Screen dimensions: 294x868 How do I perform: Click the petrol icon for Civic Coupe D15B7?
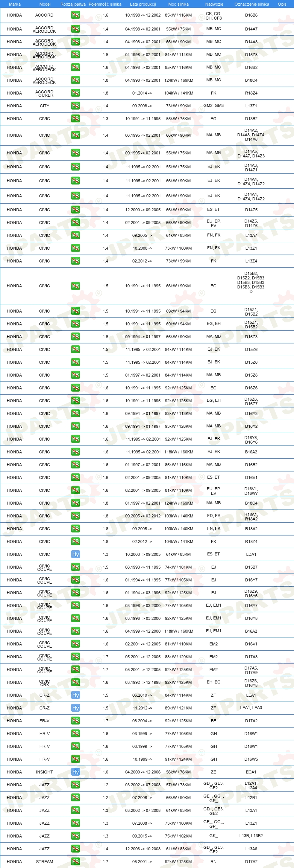coord(75,567)
